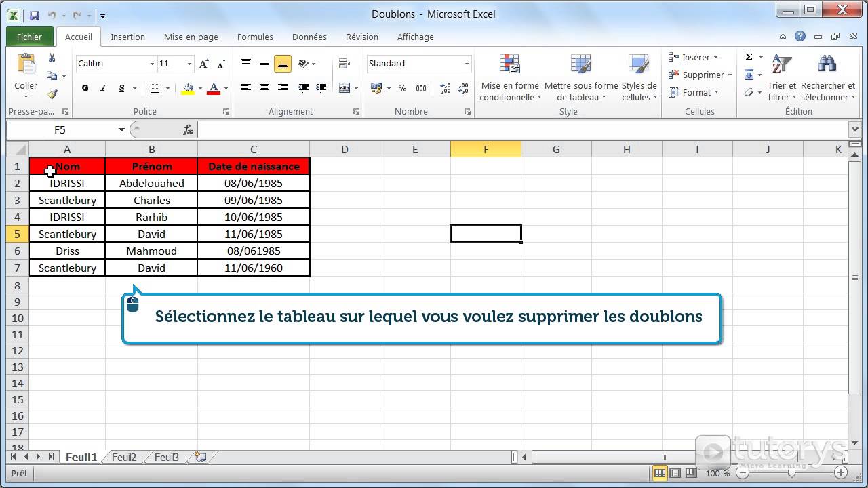Open the Feuil3 sheet tab
Viewport: 868px width, 488px height.
pyautogui.click(x=167, y=457)
